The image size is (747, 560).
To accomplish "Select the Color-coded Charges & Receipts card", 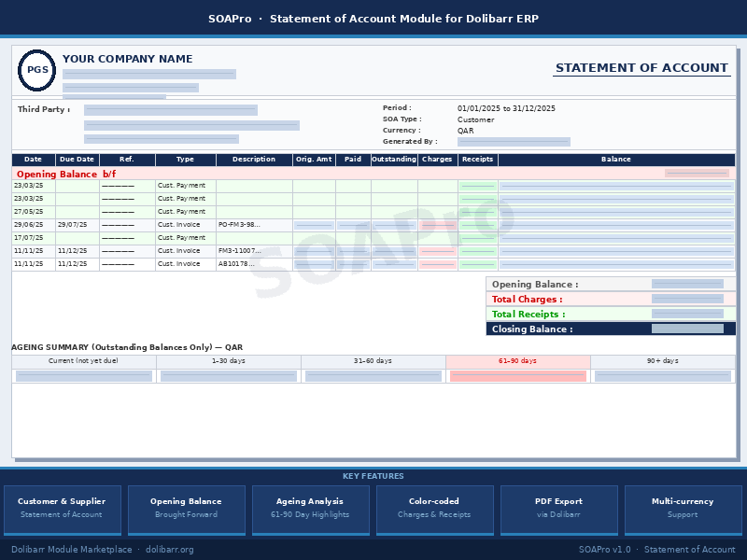I will pyautogui.click(x=434, y=510).
